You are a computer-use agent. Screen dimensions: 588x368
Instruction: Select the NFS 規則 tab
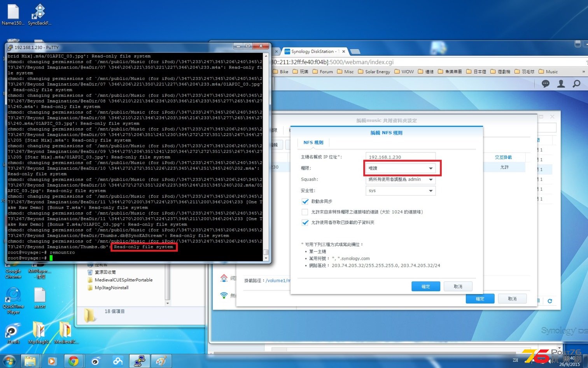point(313,143)
